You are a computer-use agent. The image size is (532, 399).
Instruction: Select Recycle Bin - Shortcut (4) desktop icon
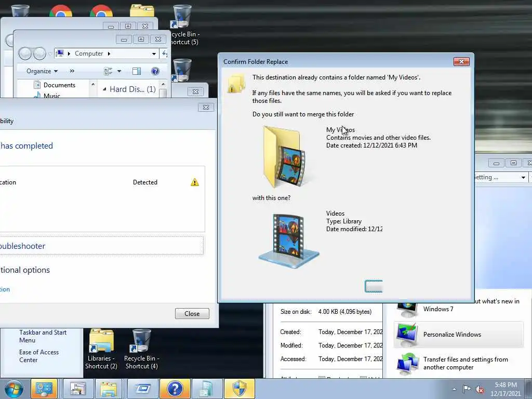coord(141,349)
